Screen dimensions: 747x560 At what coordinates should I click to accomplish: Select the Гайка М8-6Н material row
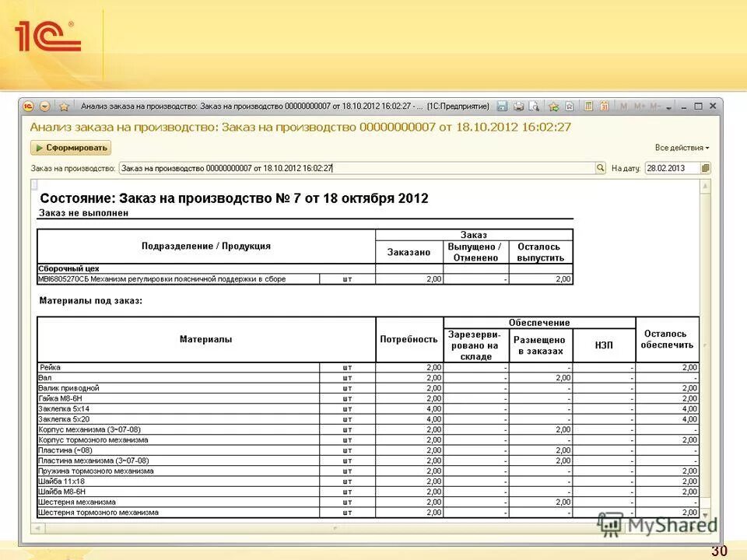pos(368,398)
